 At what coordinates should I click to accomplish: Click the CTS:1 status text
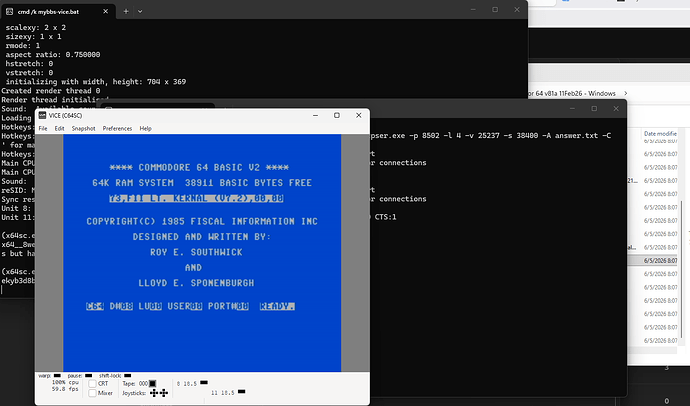pyautogui.click(x=385, y=217)
